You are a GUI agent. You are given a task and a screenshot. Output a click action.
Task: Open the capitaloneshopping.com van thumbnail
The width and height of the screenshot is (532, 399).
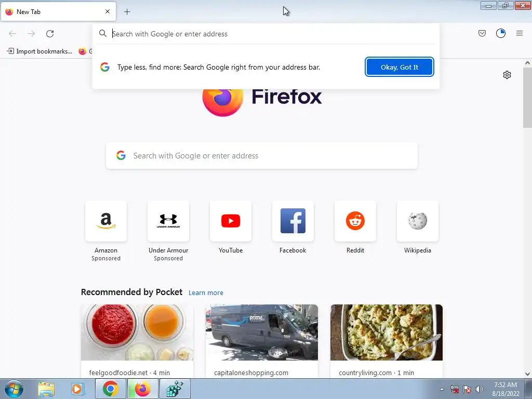[262, 332]
